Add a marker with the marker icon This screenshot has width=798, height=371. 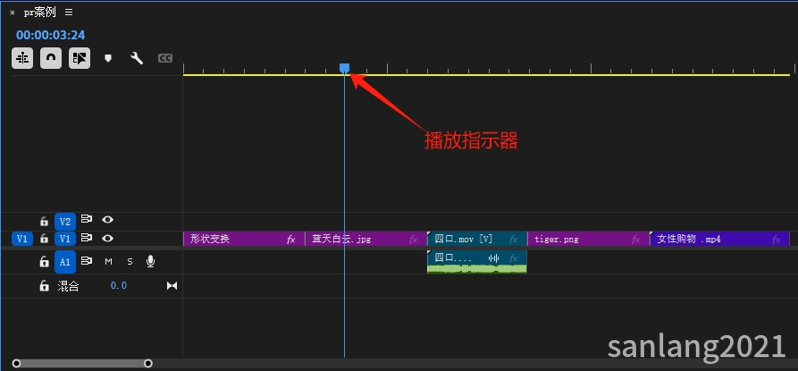tap(108, 59)
